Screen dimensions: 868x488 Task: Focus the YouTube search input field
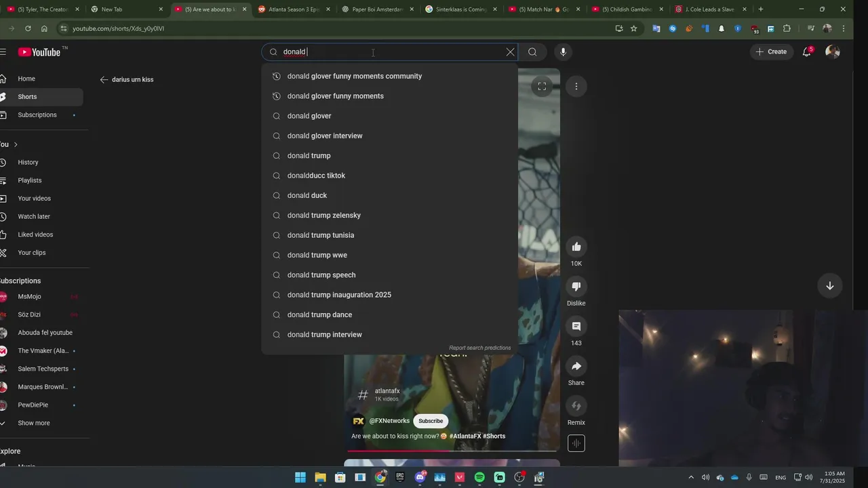click(390, 52)
